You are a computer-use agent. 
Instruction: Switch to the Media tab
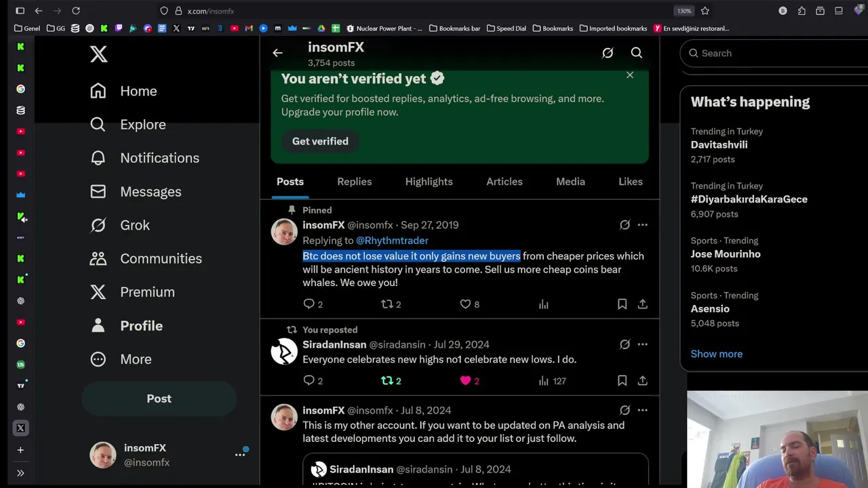pyautogui.click(x=570, y=182)
